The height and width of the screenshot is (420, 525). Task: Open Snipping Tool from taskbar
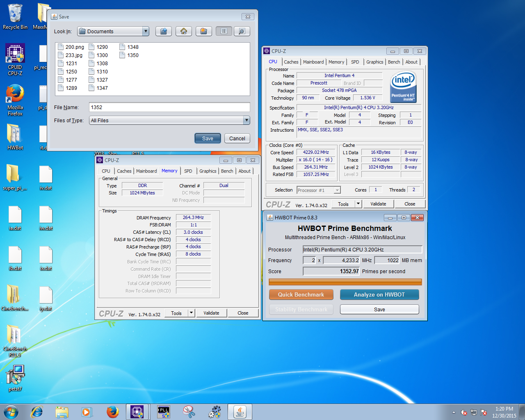tap(189, 412)
